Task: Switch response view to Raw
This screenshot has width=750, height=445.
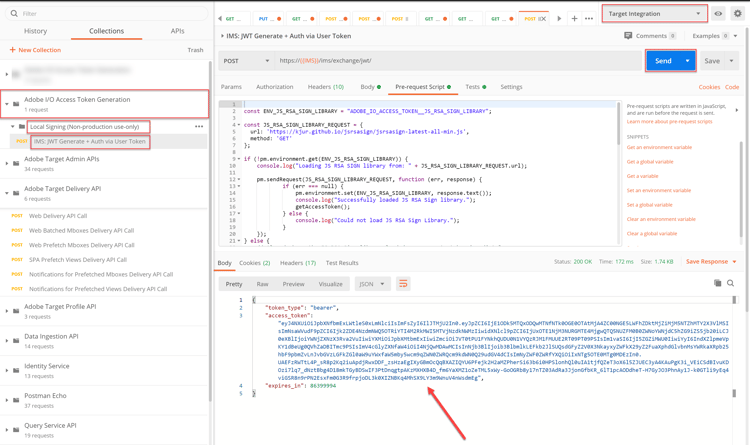Action: pyautogui.click(x=262, y=284)
